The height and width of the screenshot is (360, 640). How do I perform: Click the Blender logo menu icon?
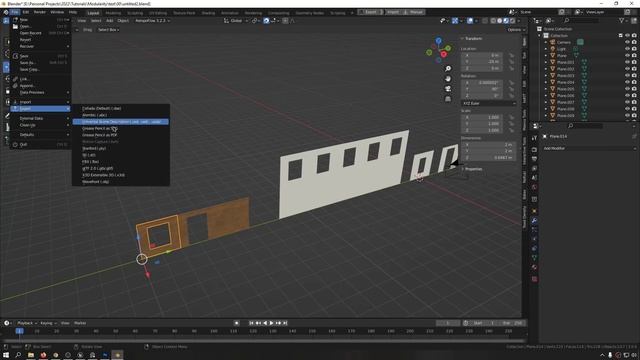[6, 12]
